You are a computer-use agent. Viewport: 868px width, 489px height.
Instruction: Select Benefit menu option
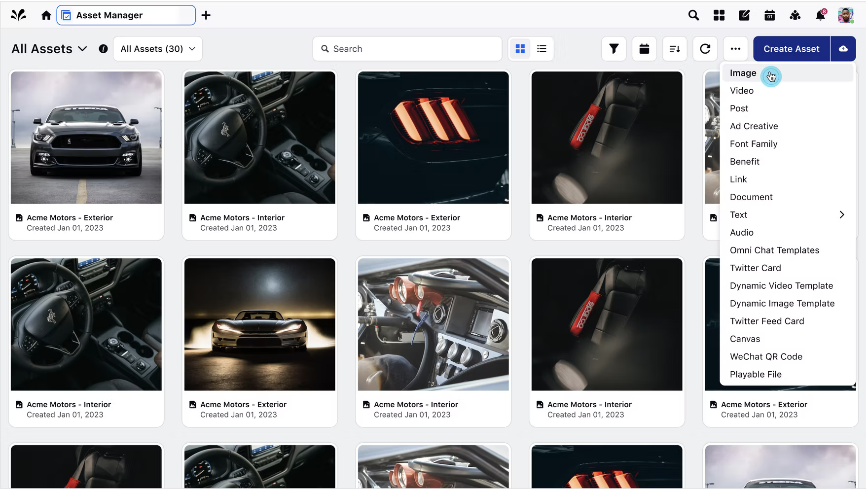[x=788, y=162]
